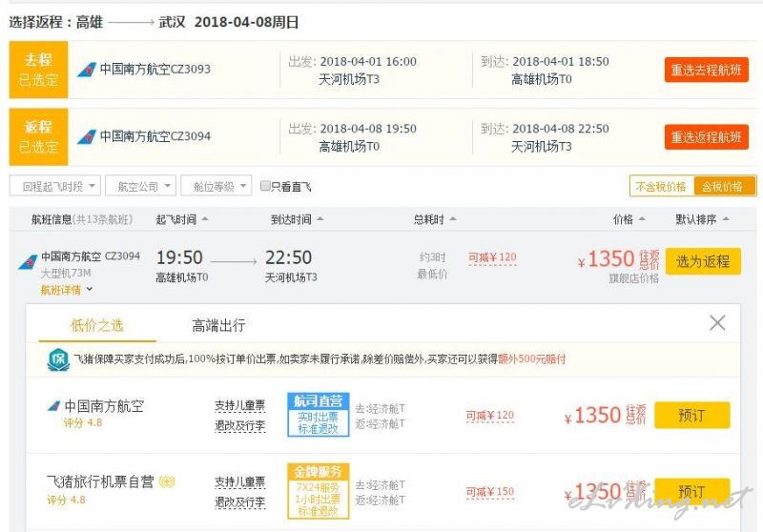Click 重选去程航班 button

click(706, 70)
